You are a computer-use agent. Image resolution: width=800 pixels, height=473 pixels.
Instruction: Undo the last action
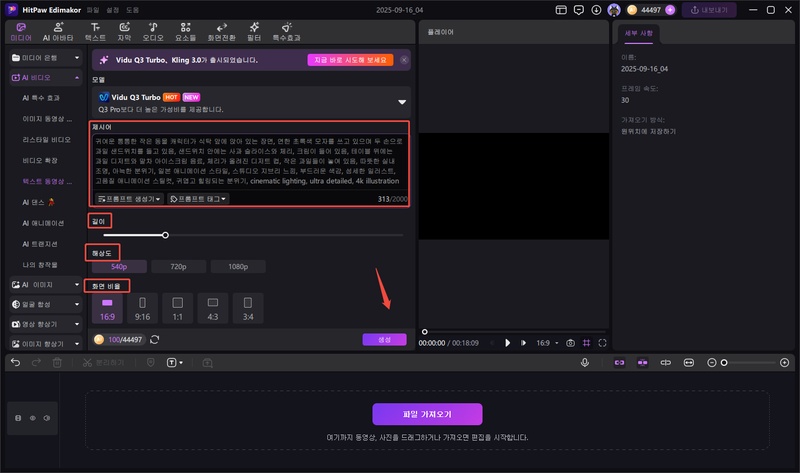pyautogui.click(x=15, y=362)
